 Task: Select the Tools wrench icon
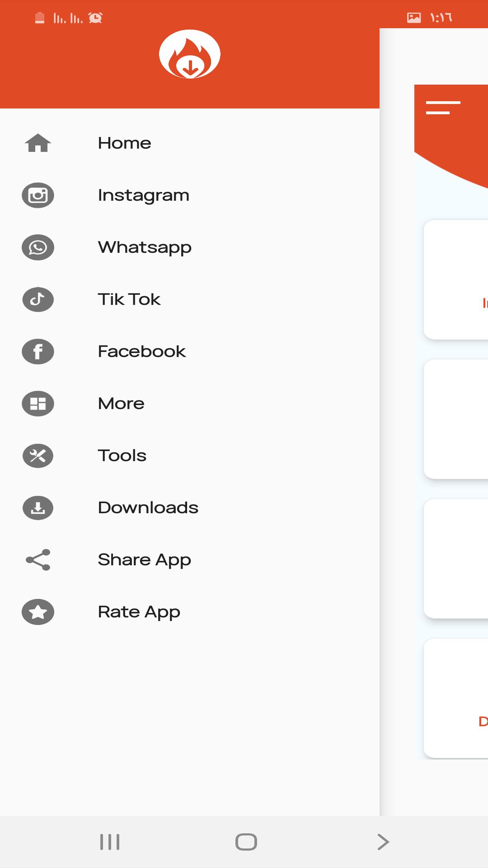point(38,456)
